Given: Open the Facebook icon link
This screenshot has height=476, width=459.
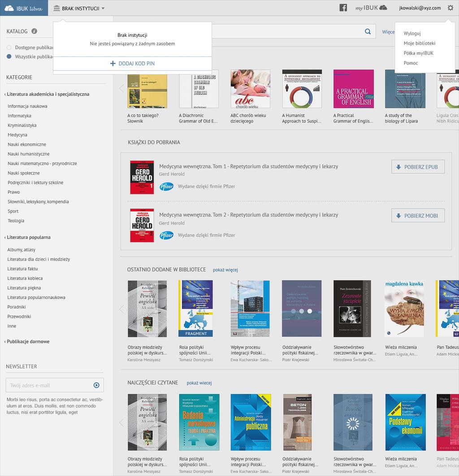Looking at the screenshot, I should click(343, 8).
